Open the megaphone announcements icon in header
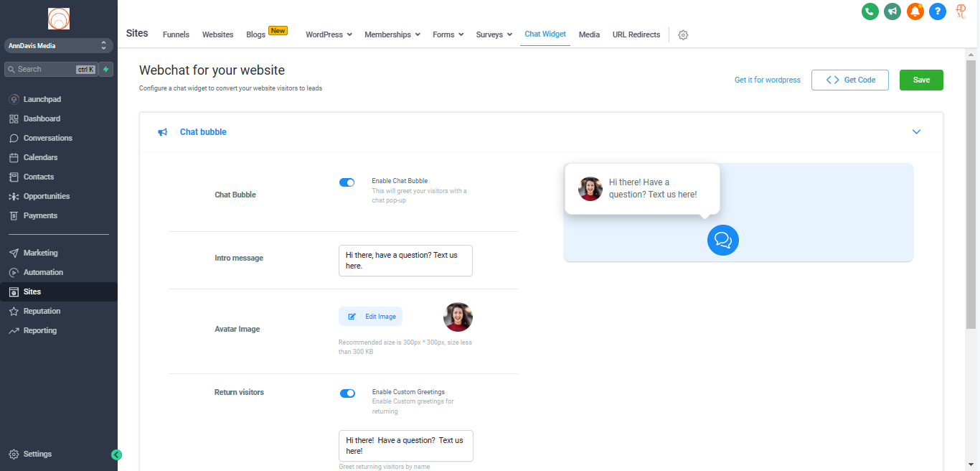The height and width of the screenshot is (471, 980). point(892,11)
